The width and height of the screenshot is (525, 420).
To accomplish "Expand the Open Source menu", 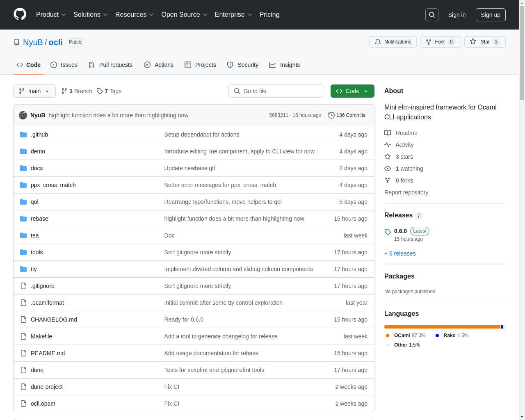I will pyautogui.click(x=185, y=15).
